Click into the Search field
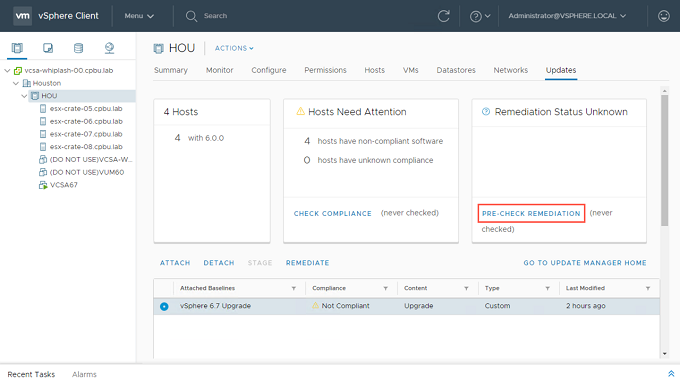The height and width of the screenshot is (382, 680). [x=216, y=16]
